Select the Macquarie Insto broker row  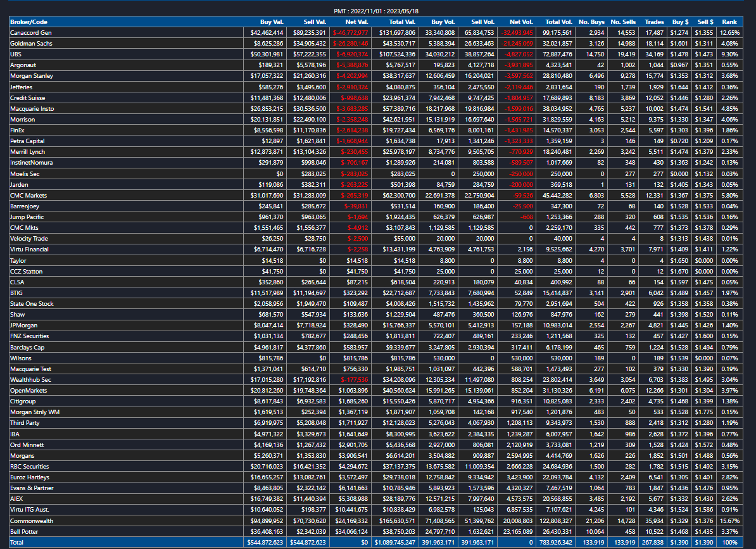(376, 109)
